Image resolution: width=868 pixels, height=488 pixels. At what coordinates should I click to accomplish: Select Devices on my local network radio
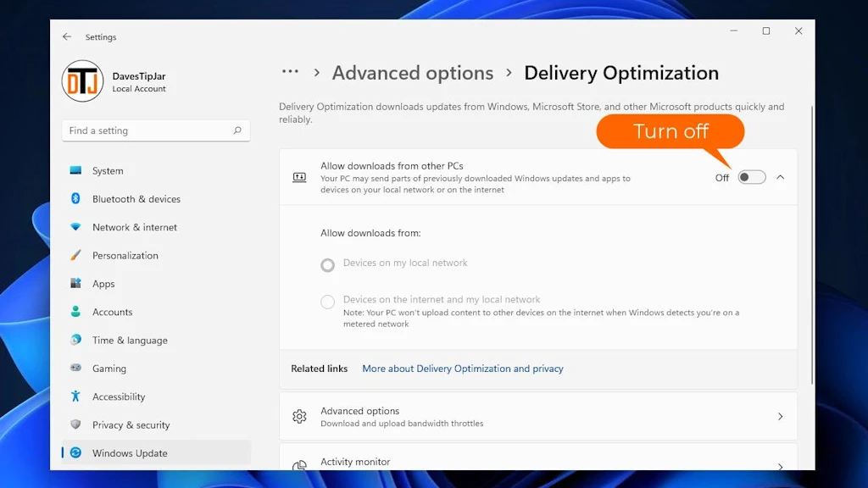[328, 265]
